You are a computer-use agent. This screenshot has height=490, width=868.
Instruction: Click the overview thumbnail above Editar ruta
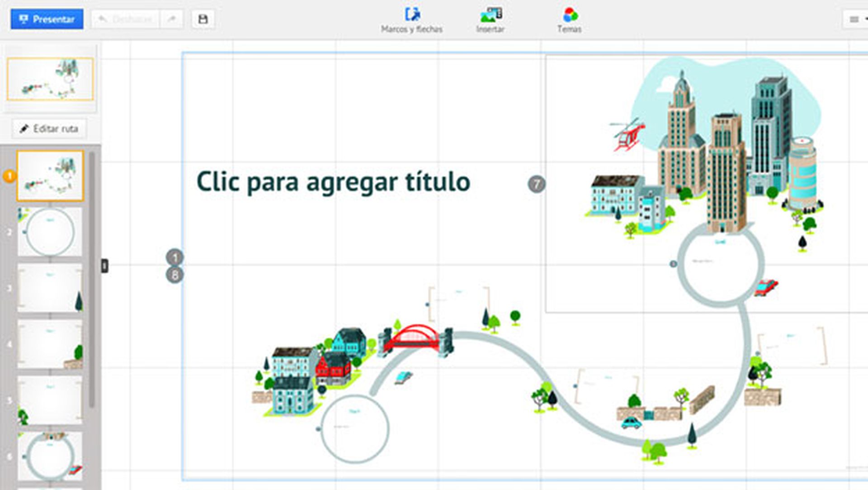50,78
